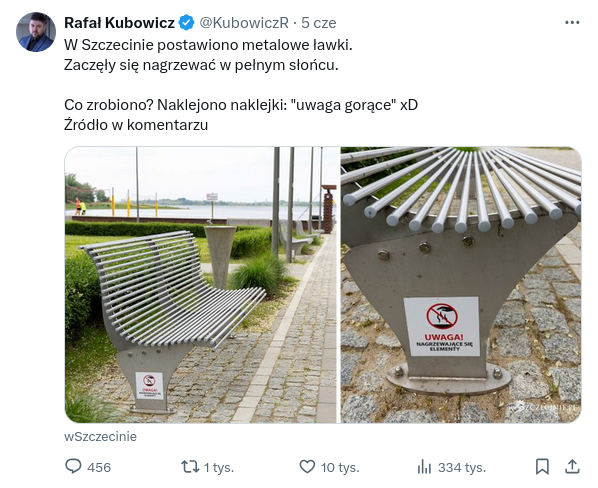Viewport: 598px width, 488px height.
Task: Open the 5 cze timestamp
Action: (319, 23)
